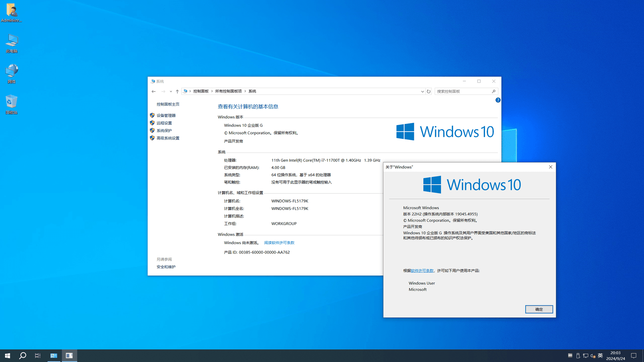Viewport: 644px width, 362px height.
Task: Open the notification center icon
Action: pos(634,356)
